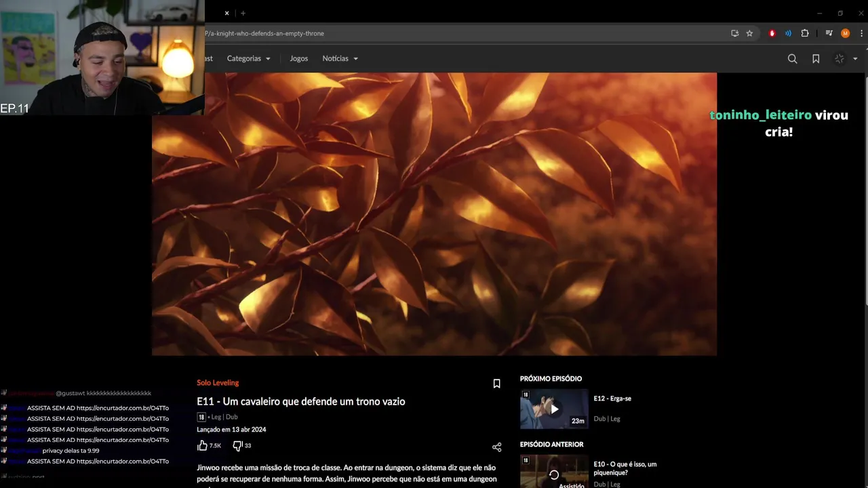Screen dimensions: 868x488
Task: Open the E12 - Erga-se title
Action: 612,399
